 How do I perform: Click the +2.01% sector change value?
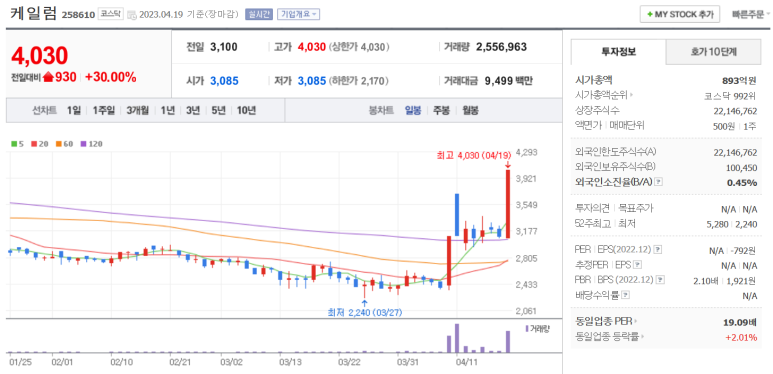click(741, 338)
